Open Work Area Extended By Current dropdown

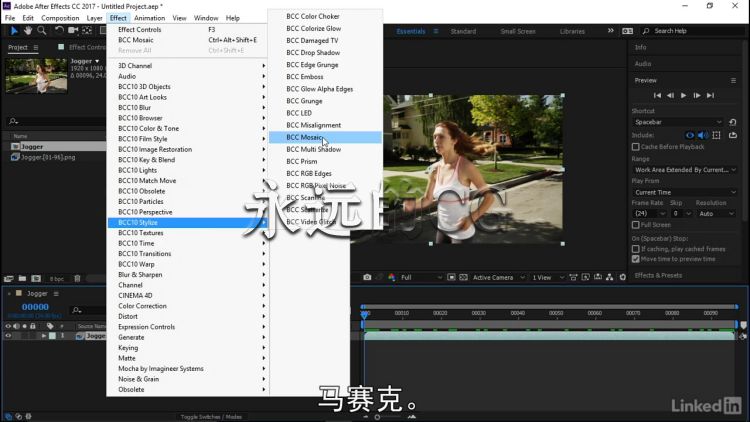684,170
